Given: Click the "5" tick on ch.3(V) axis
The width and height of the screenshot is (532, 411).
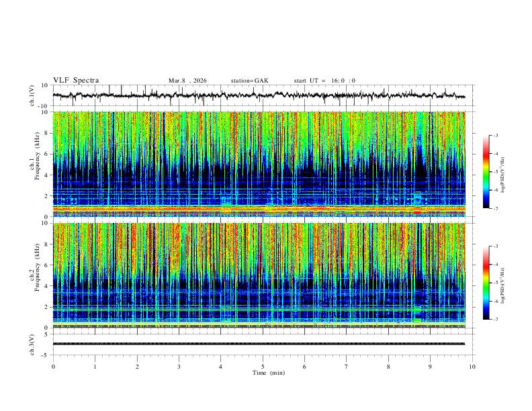Looking at the screenshot, I should [46, 334].
